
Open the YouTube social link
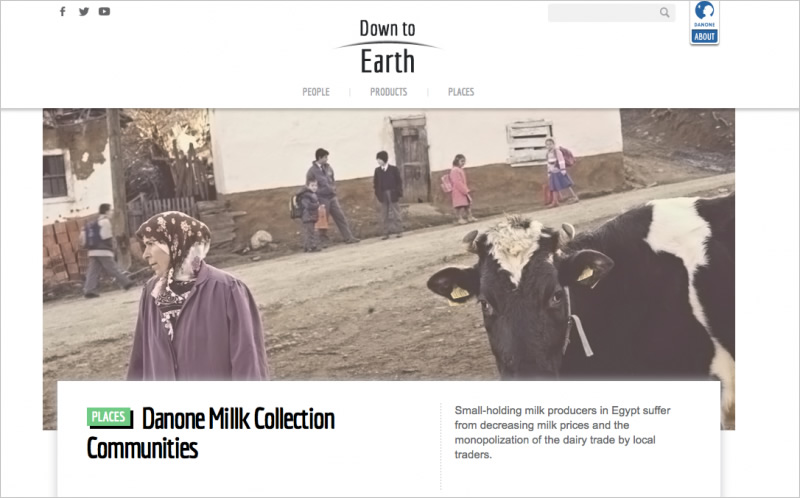(104, 11)
